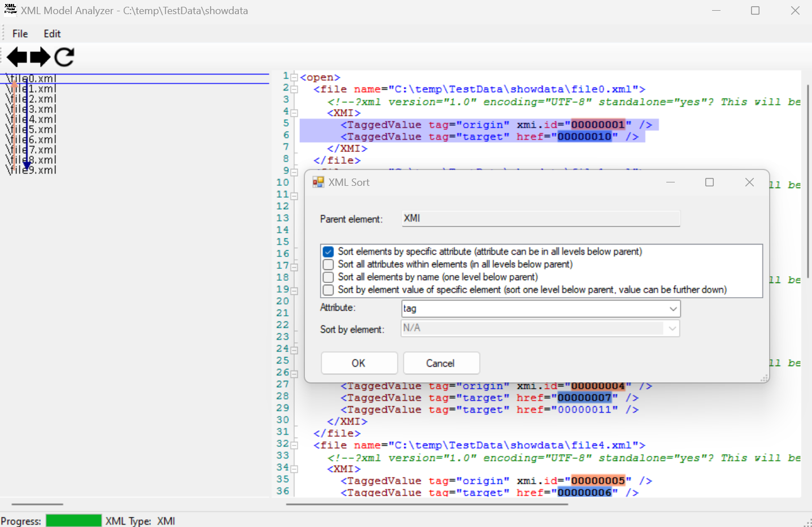Open the Attribute dropdown showing 'tag'
812x527 pixels.
(x=673, y=308)
